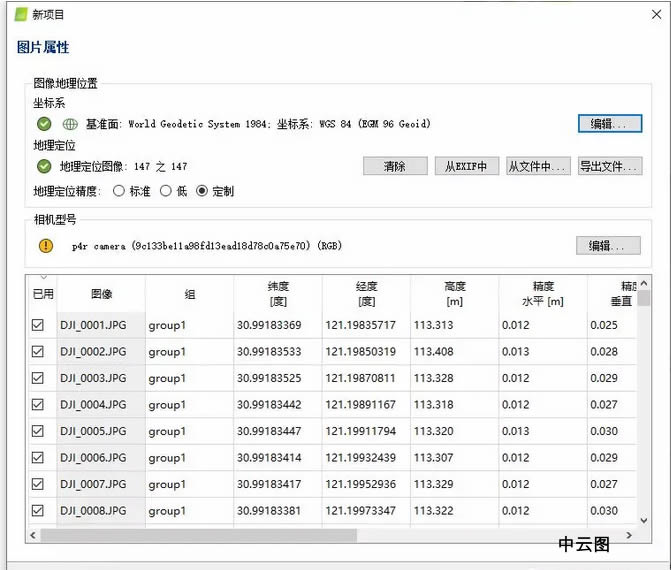Click altitude value 113.307
The image size is (671, 570).
(433, 458)
